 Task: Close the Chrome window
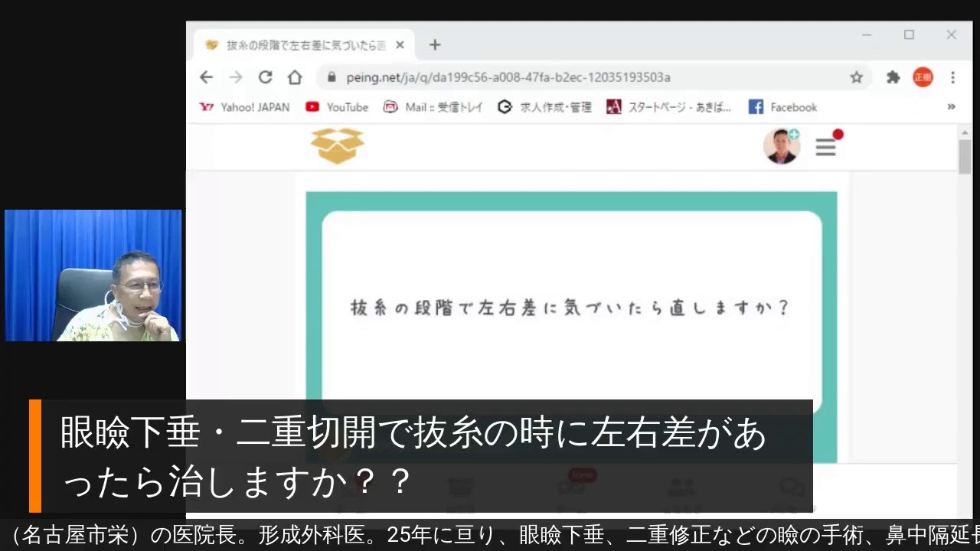click(x=951, y=35)
